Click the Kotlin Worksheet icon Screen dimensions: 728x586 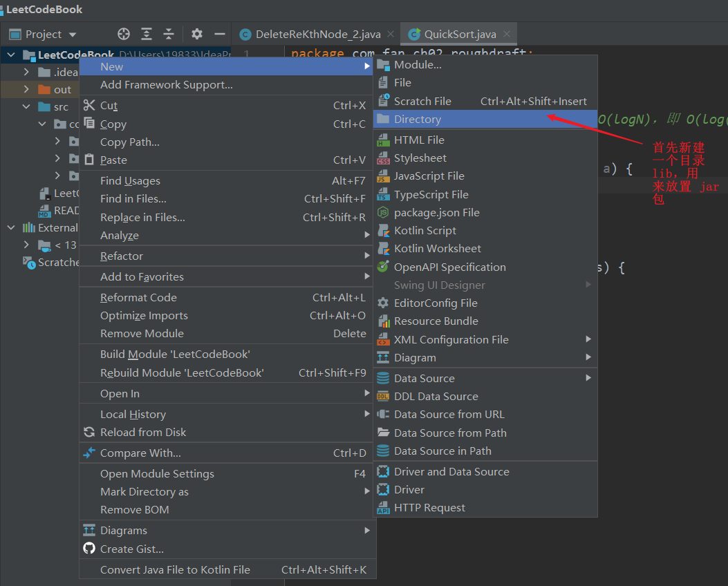point(383,249)
